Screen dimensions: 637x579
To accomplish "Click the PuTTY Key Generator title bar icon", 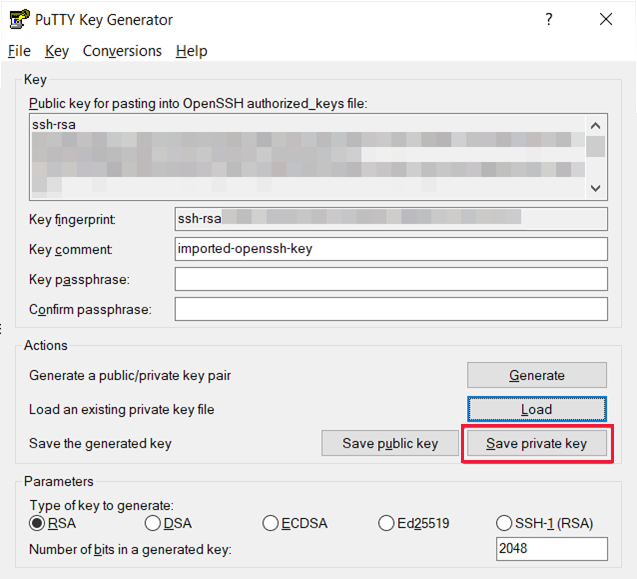I will (x=19, y=19).
